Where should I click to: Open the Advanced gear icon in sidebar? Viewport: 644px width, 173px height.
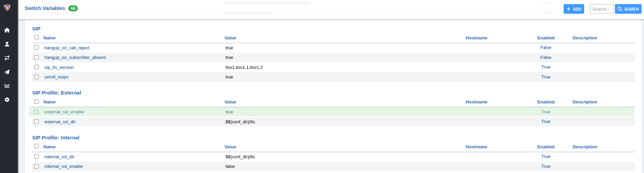click(x=7, y=100)
